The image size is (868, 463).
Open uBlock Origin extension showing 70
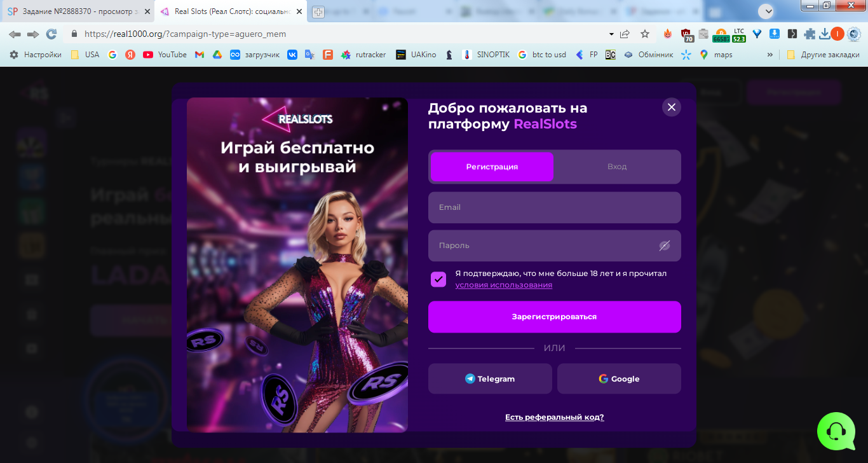click(x=686, y=34)
